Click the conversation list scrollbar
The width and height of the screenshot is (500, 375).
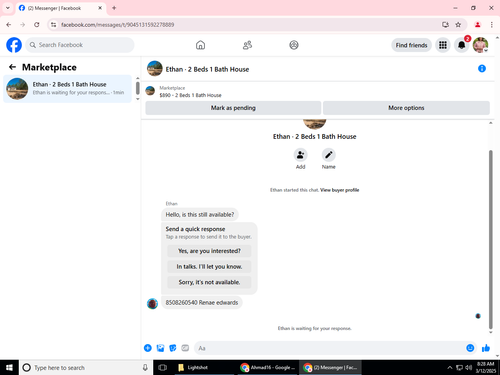(138, 88)
